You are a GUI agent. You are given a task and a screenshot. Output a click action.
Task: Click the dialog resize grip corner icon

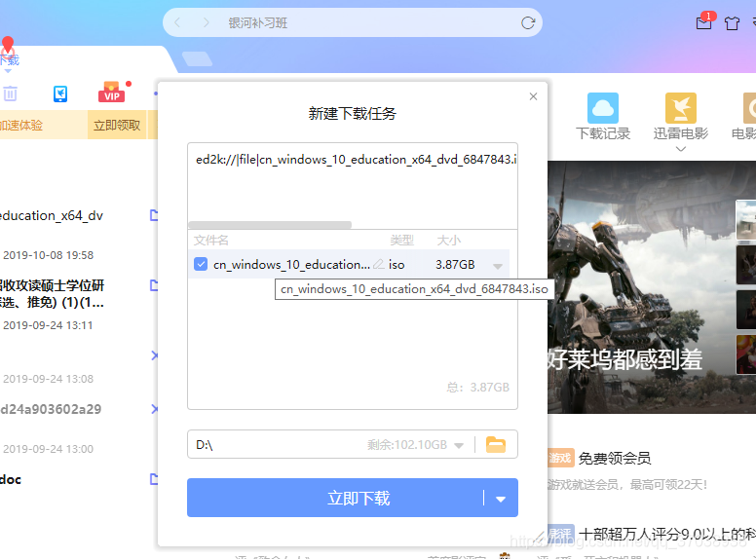[x=540, y=538]
